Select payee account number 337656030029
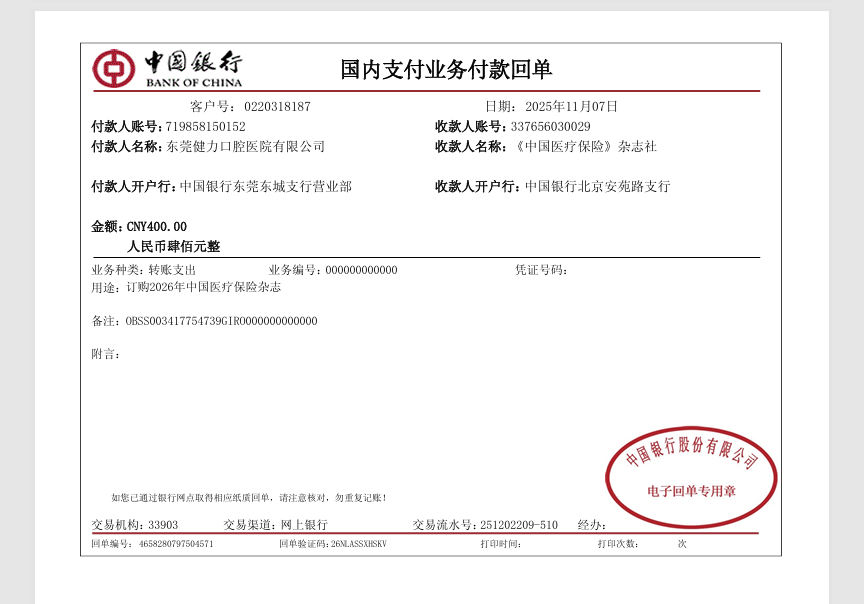The width and height of the screenshot is (864, 604). 550,127
